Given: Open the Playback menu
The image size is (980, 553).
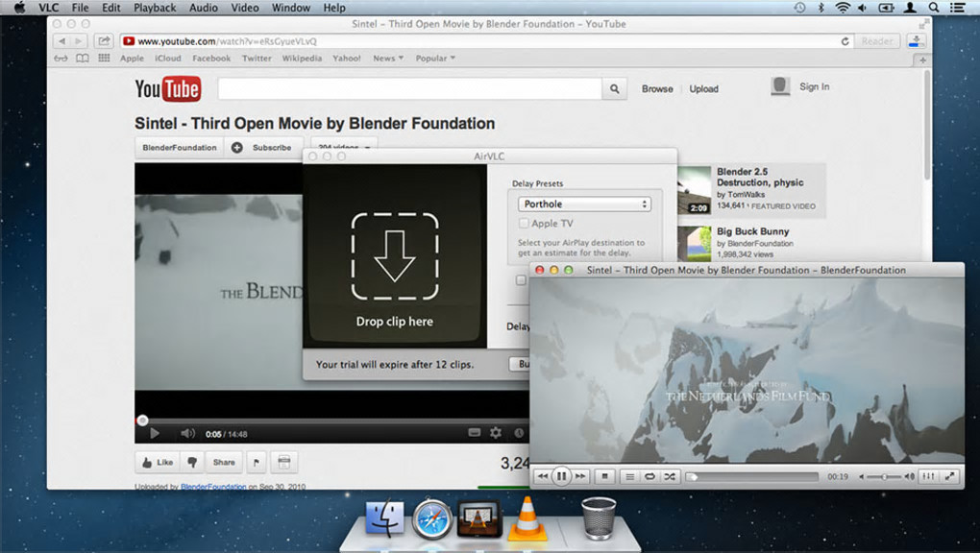Looking at the screenshot, I should click(x=155, y=8).
